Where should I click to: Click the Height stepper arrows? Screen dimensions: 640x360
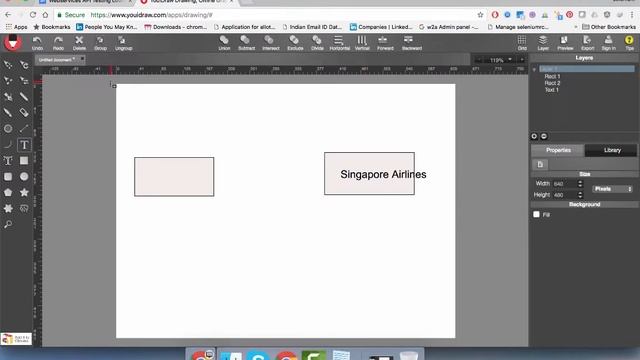580,195
